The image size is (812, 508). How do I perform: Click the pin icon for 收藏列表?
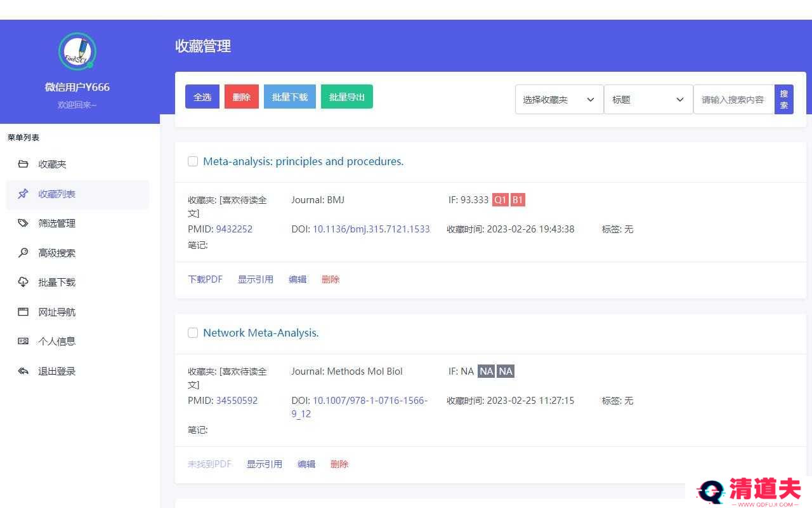[x=23, y=194]
